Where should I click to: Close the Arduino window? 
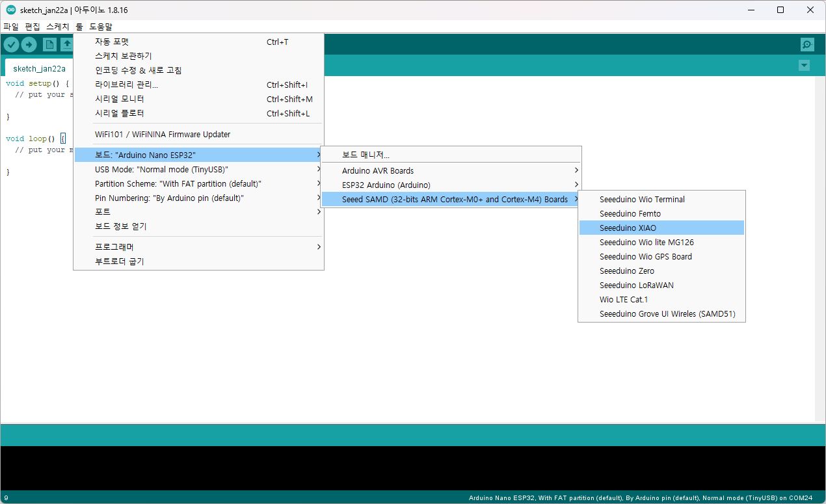[x=810, y=10]
